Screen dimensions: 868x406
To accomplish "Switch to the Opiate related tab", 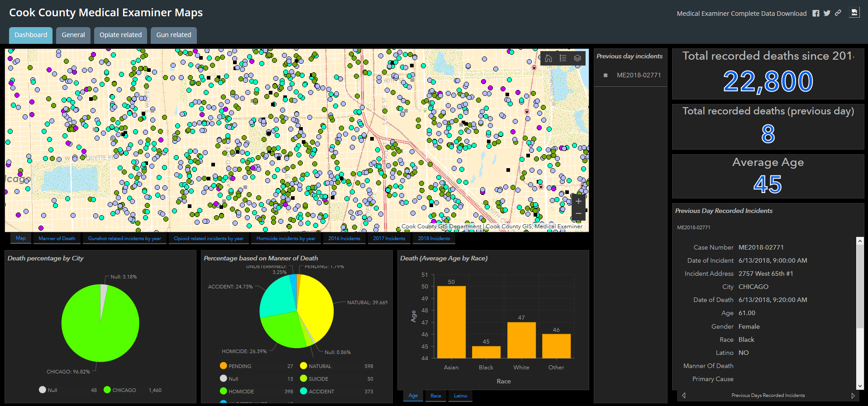I will tap(120, 35).
